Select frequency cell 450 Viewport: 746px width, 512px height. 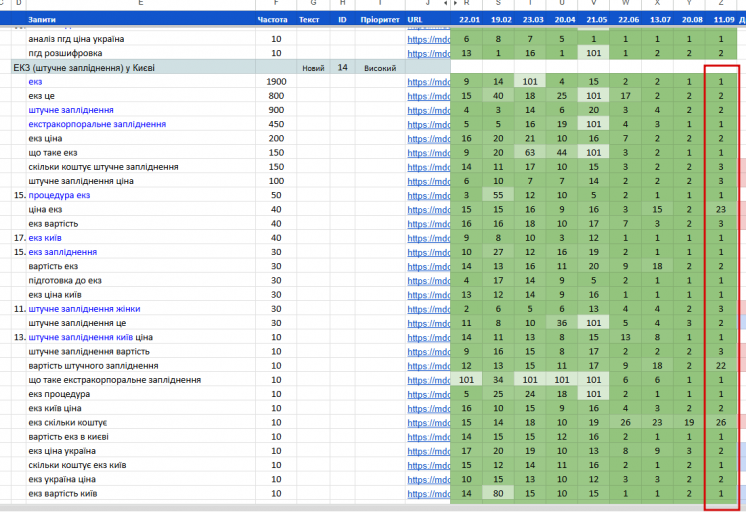pyautogui.click(x=276, y=124)
